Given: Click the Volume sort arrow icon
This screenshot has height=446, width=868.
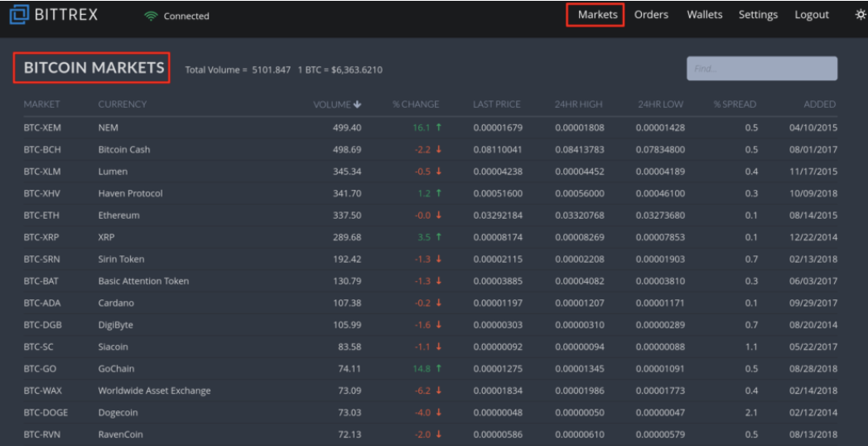Looking at the screenshot, I should tap(358, 104).
